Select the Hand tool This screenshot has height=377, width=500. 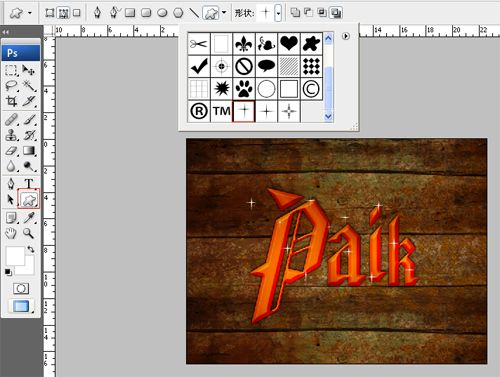(11, 233)
